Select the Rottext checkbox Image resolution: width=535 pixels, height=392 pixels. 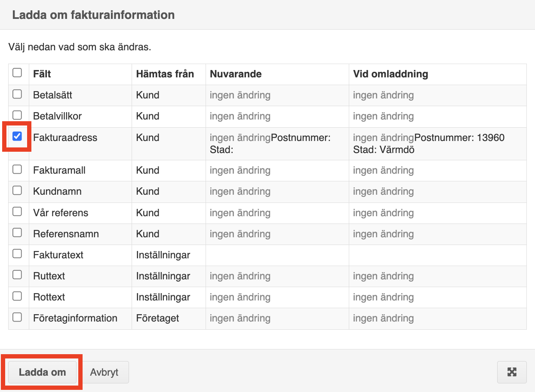pyautogui.click(x=17, y=296)
